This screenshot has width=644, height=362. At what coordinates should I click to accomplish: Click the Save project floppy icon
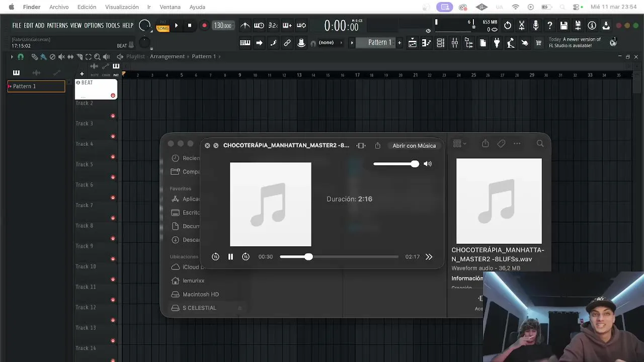tap(564, 26)
